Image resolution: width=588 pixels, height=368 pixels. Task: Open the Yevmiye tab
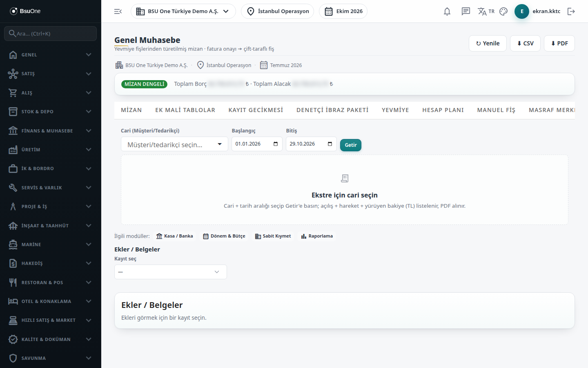(x=395, y=110)
